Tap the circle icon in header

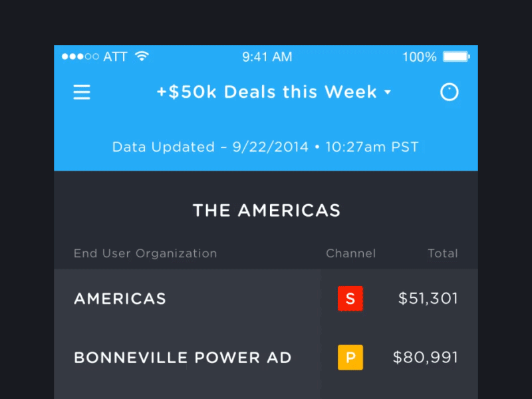[450, 92]
